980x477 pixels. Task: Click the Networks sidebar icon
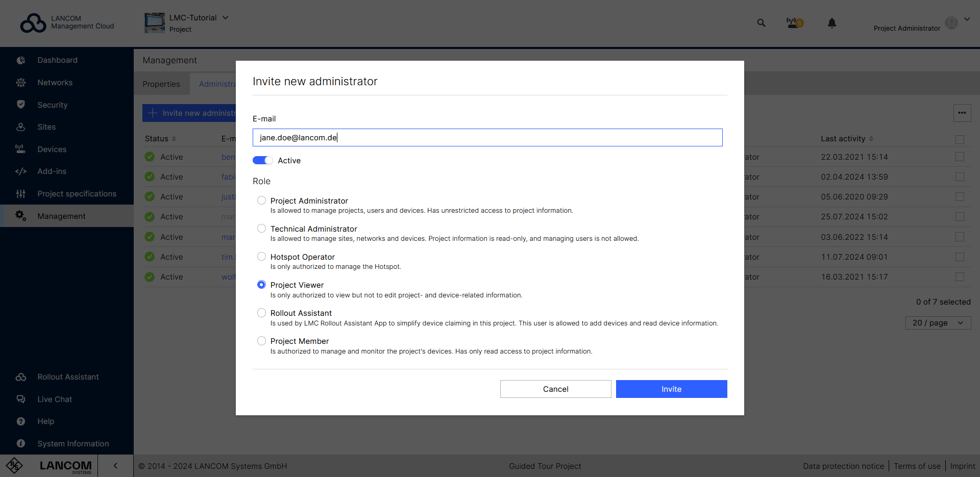[21, 83]
